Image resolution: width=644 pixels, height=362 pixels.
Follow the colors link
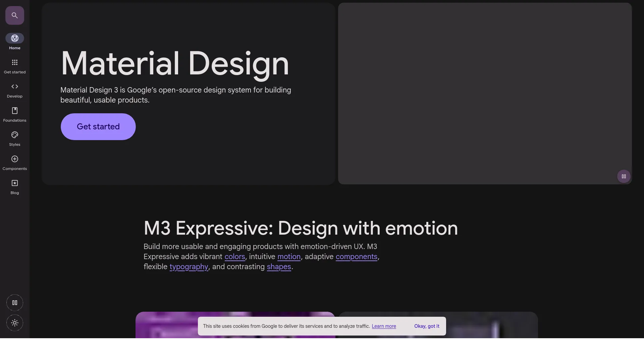(235, 257)
